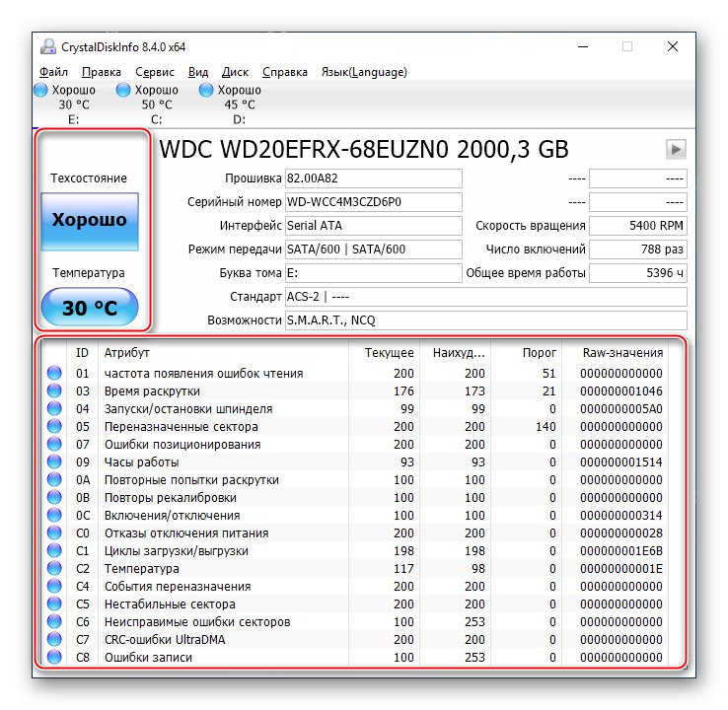Screen dimensions: 728x710
Task: Click status orb for attribute C4
Action: (54, 586)
